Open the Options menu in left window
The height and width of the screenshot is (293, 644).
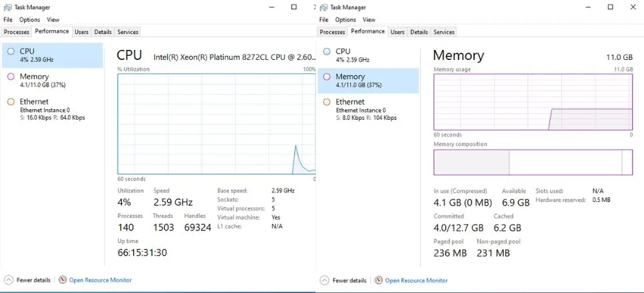pyautogui.click(x=29, y=20)
